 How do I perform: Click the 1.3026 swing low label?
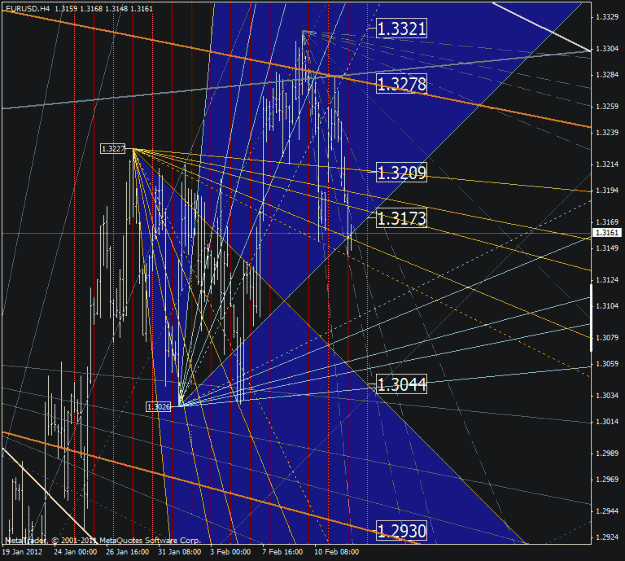point(159,407)
